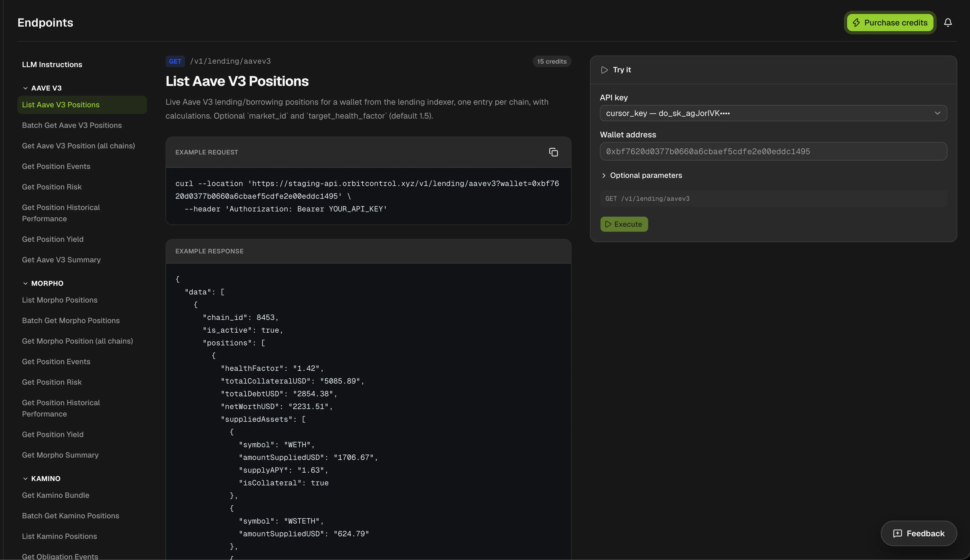Screen dimensions: 970x560
Task: Open LLM Instructions page
Action: [52, 65]
